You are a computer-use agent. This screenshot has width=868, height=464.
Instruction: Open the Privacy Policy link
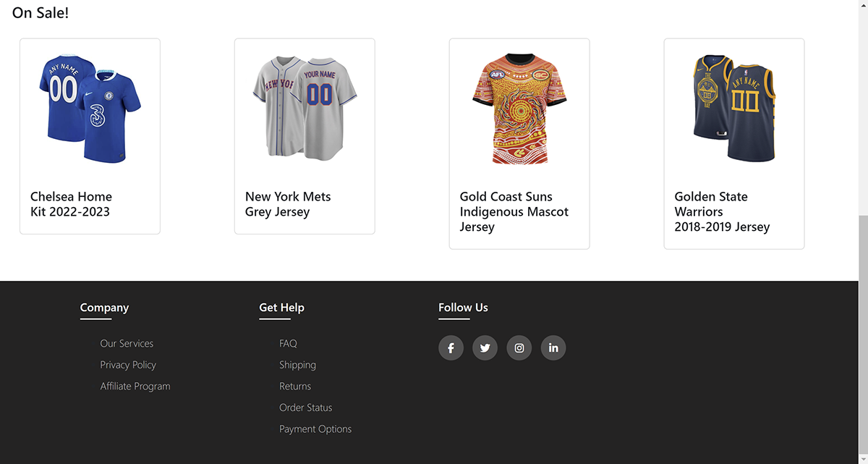coord(128,365)
